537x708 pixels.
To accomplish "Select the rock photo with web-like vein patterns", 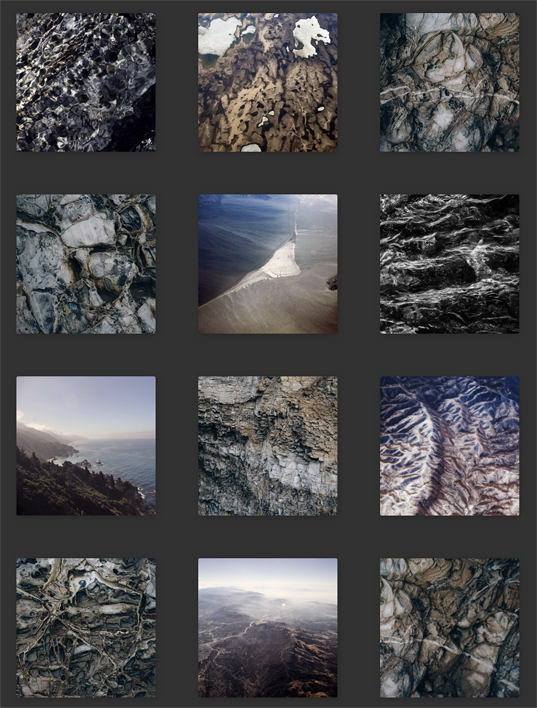I will pos(86,628).
